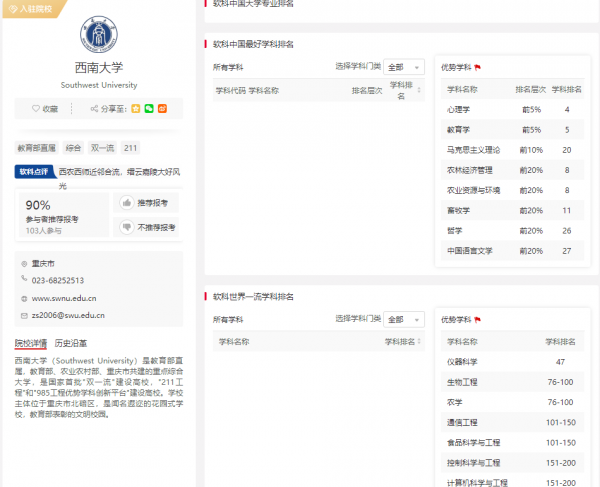Click 不推荐报考 button
Viewport: 600px width, 487px height.
click(146, 227)
